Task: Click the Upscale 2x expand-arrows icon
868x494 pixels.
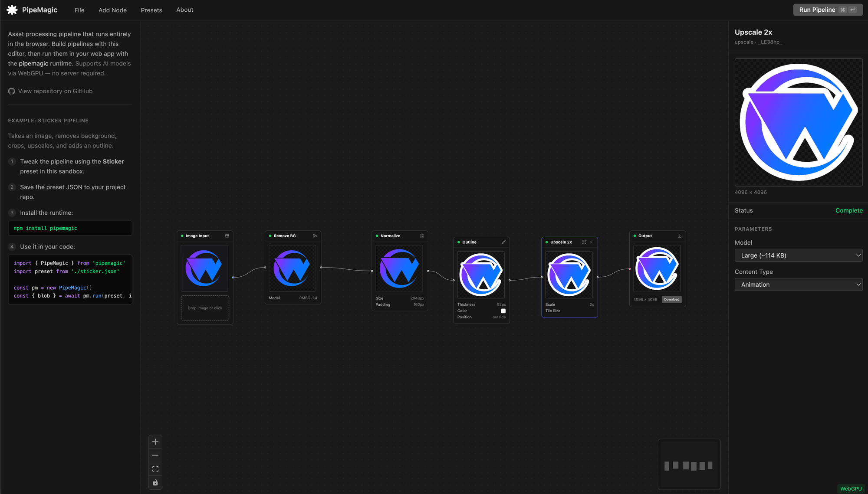Action: point(584,242)
